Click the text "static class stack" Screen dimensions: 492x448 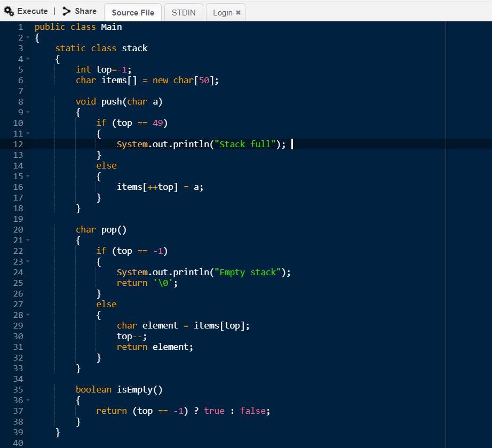click(101, 49)
